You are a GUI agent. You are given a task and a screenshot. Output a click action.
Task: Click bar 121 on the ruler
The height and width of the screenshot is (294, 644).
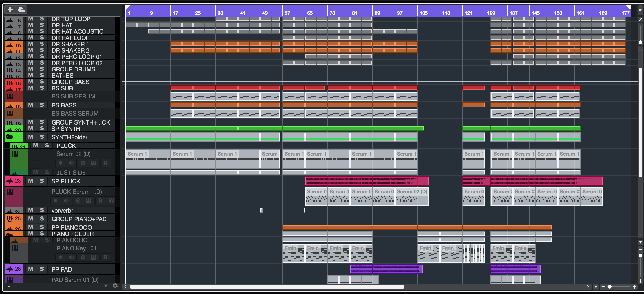(469, 13)
